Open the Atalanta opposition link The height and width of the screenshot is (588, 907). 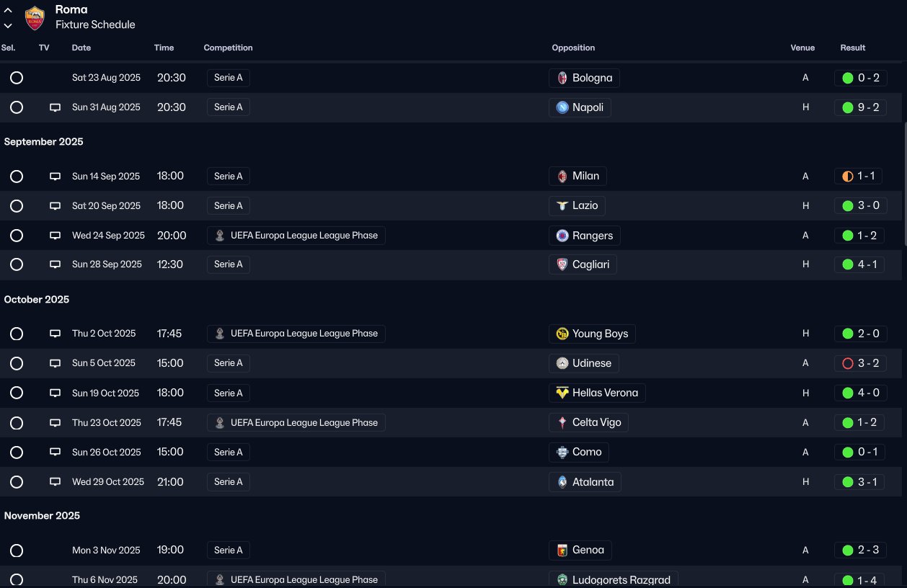point(585,482)
